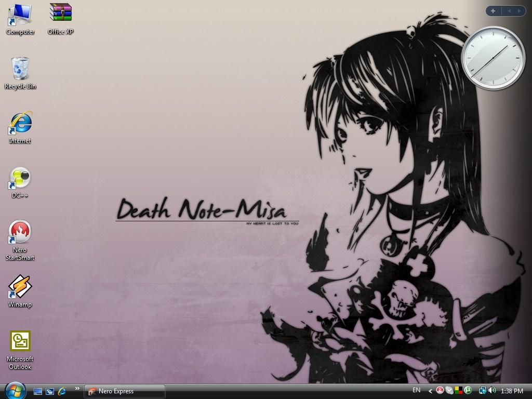Launch Internet Explorer from Quick Launch
The height and width of the screenshot is (399, 532).
(62, 391)
